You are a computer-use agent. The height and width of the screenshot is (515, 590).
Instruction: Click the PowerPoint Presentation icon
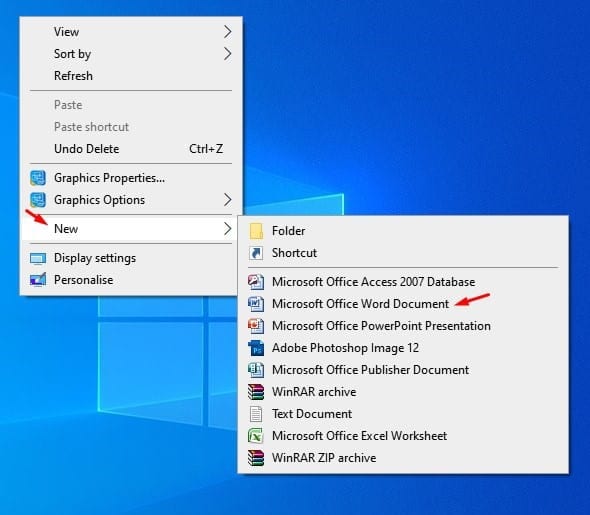[x=256, y=326]
